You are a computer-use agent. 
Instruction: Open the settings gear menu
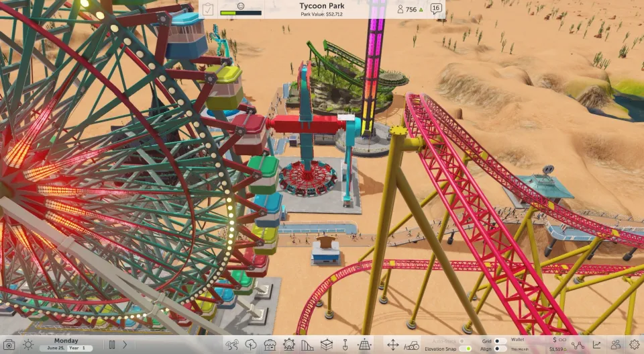[x=634, y=345]
